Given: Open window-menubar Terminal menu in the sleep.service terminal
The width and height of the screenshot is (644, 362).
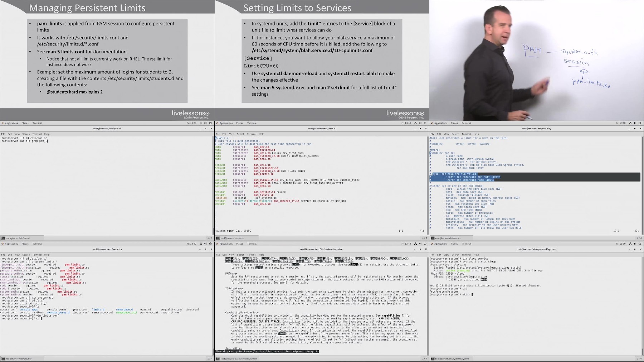Looking at the screenshot, I should pos(467,255).
